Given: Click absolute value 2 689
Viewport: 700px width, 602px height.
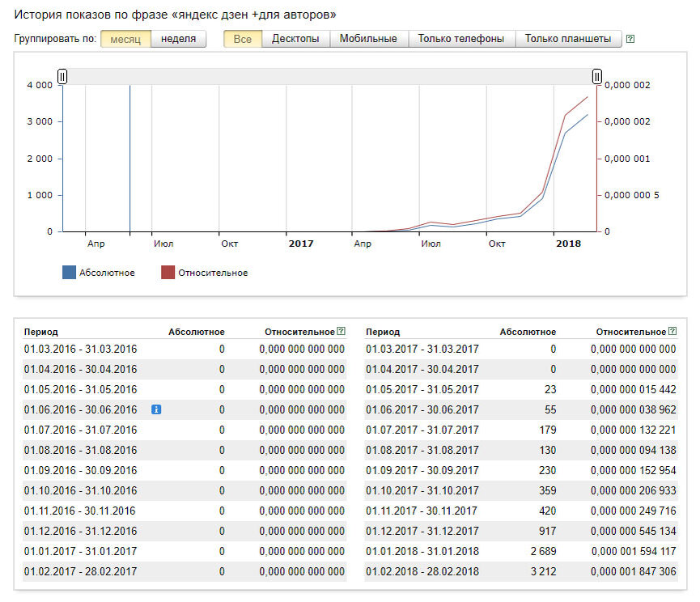Looking at the screenshot, I should pyautogui.click(x=543, y=551).
